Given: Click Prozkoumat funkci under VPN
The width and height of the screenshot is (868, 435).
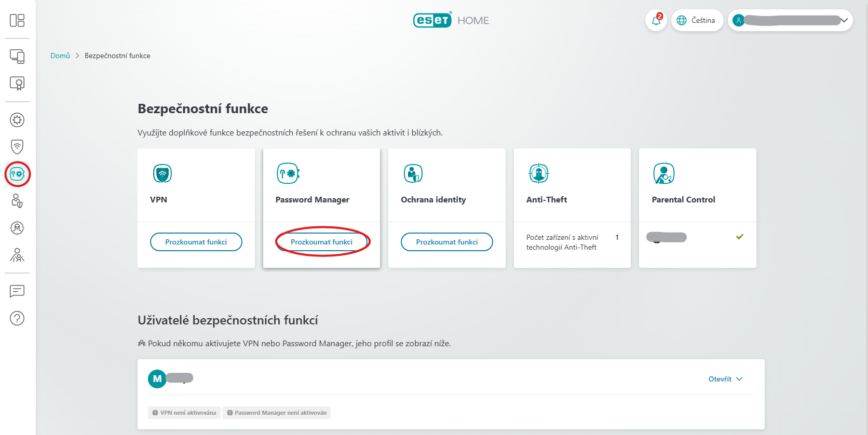Looking at the screenshot, I should point(196,242).
